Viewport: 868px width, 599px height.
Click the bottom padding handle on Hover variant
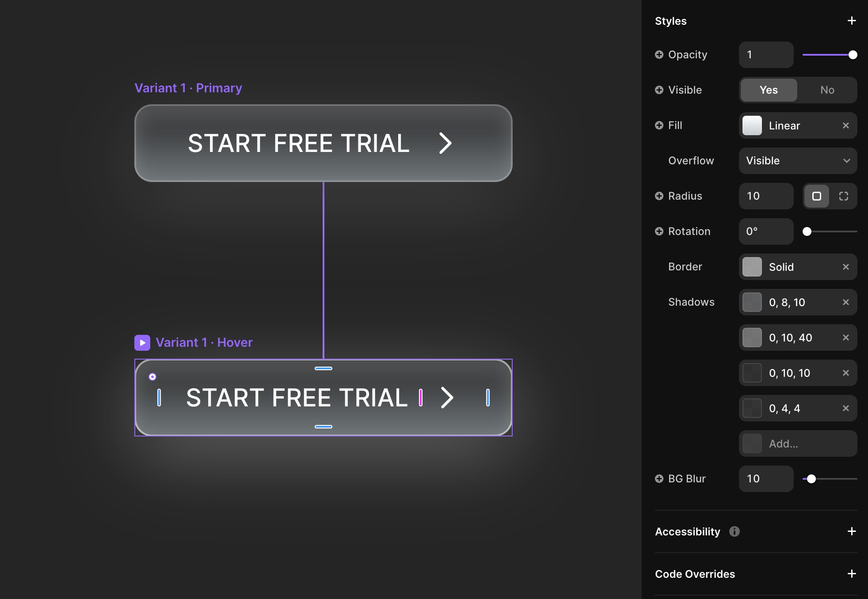324,427
